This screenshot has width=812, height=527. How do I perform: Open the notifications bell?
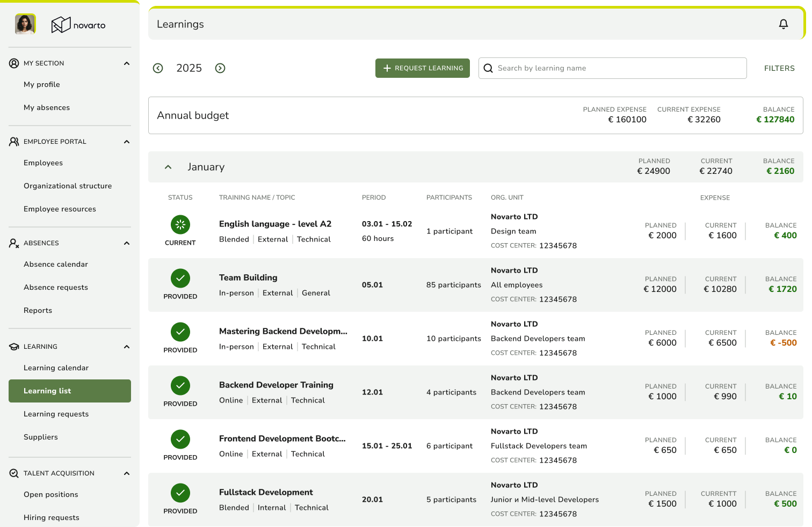pyautogui.click(x=784, y=24)
